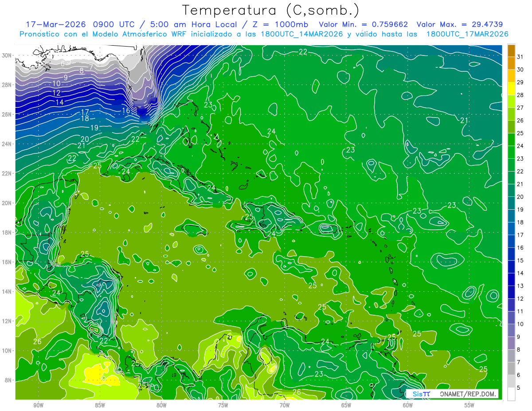Click the 18N latitude axis label
The image size is (532, 411).
click(8, 232)
